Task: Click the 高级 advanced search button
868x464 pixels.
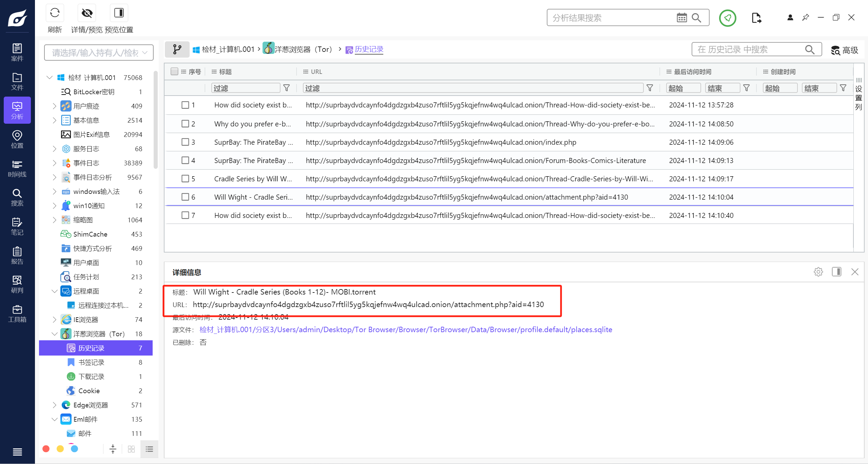Action: tap(844, 50)
